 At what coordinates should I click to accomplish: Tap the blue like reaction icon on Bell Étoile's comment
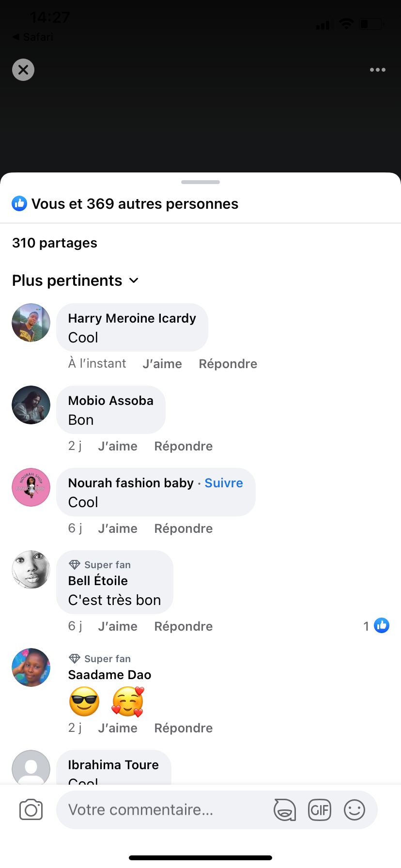click(382, 626)
